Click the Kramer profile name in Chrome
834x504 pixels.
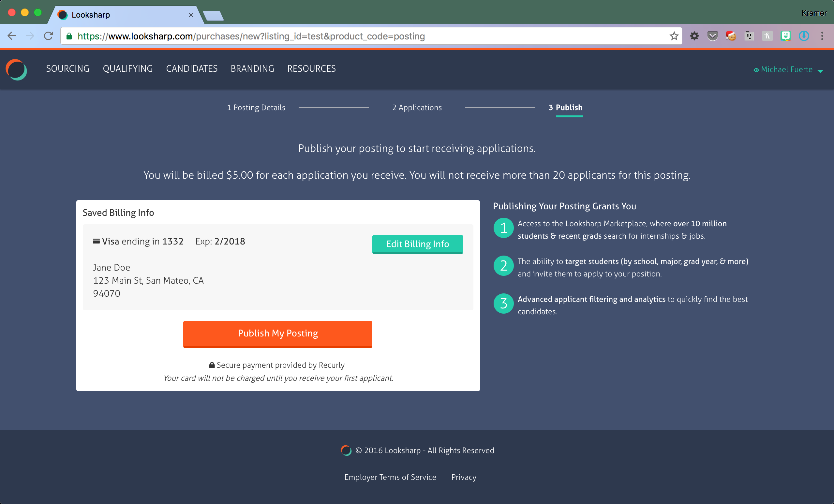(x=814, y=13)
